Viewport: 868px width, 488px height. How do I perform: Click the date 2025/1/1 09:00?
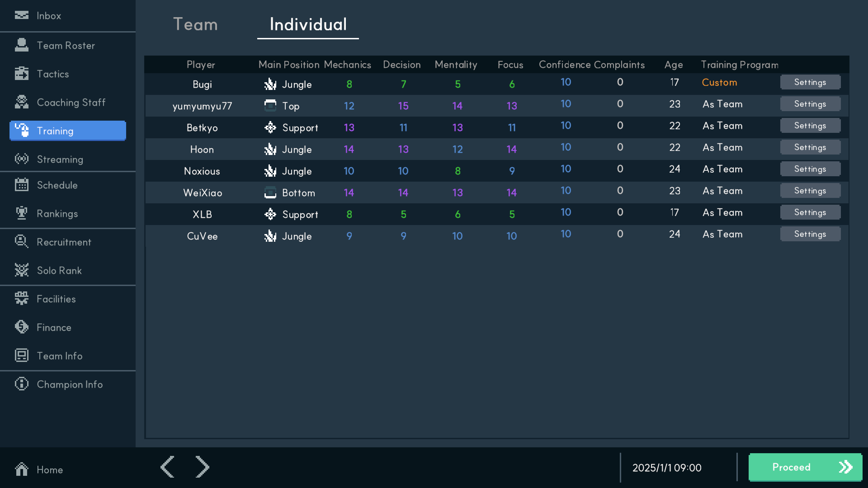coord(667,467)
